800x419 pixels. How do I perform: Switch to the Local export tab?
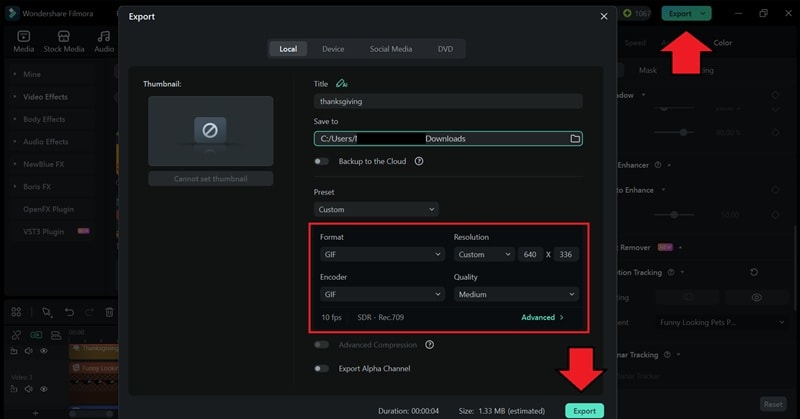point(288,49)
